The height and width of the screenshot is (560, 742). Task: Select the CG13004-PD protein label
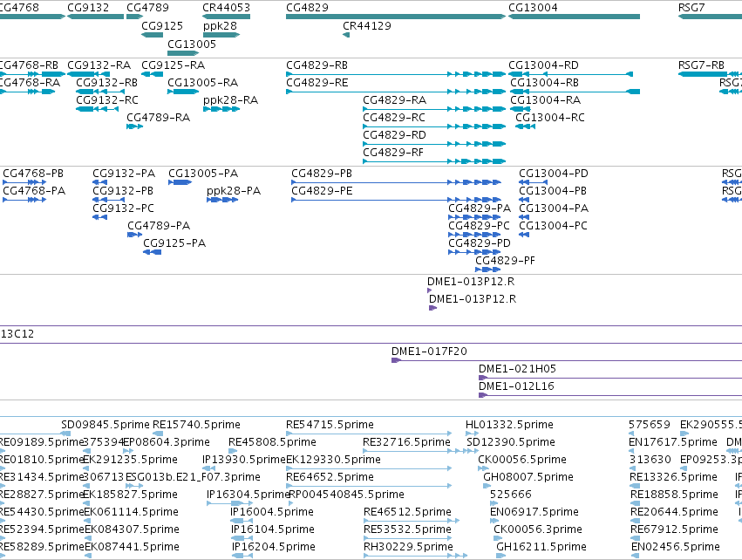554,174
